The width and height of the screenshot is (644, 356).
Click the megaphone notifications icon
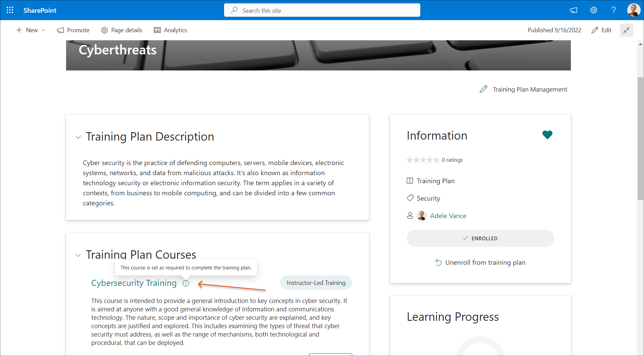(574, 10)
